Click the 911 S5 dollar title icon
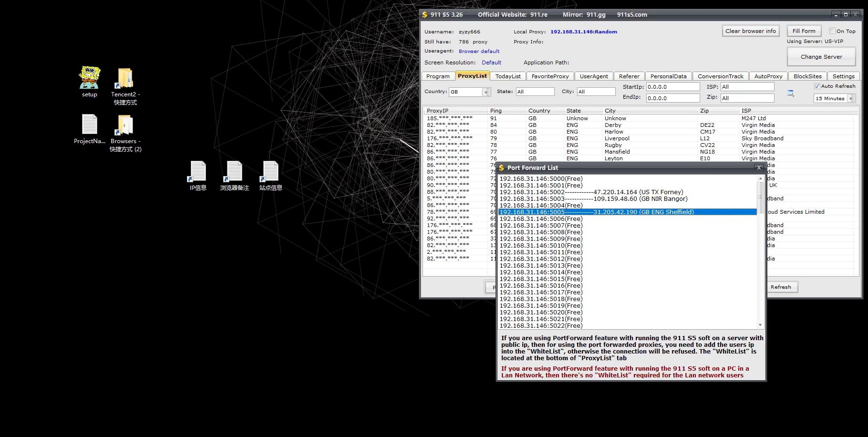Image resolution: width=868 pixels, height=437 pixels. (425, 15)
